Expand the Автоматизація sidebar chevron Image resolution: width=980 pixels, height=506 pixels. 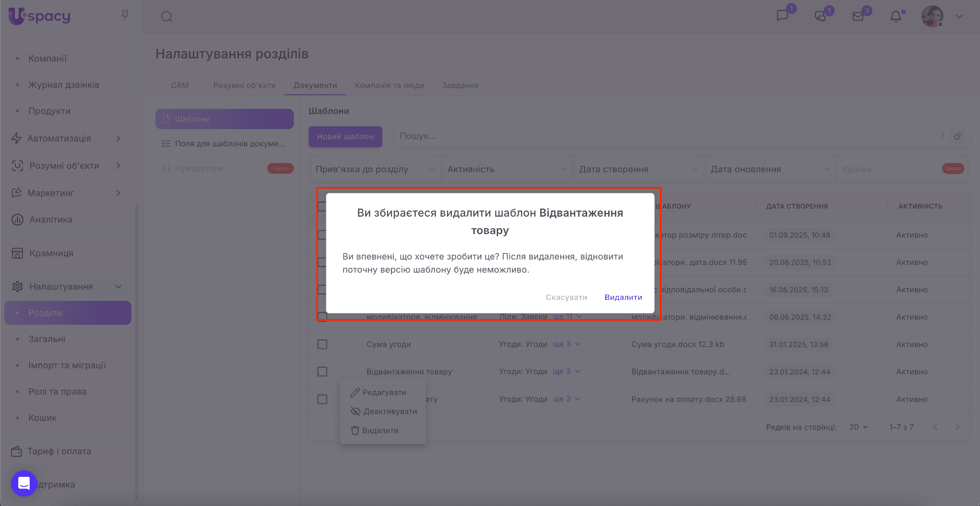pyautogui.click(x=118, y=138)
